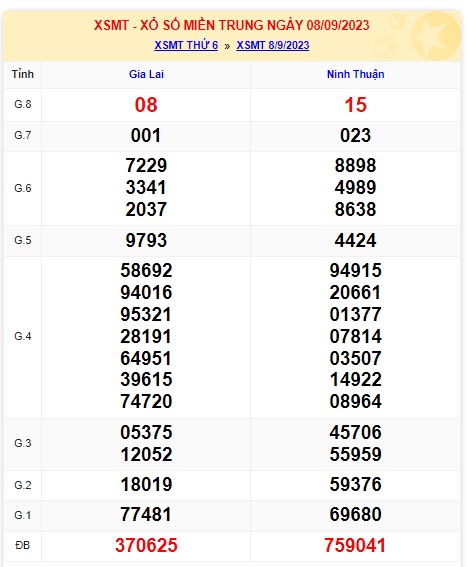
Task: Click Gia Lai G.7 number 001
Action: tap(146, 136)
